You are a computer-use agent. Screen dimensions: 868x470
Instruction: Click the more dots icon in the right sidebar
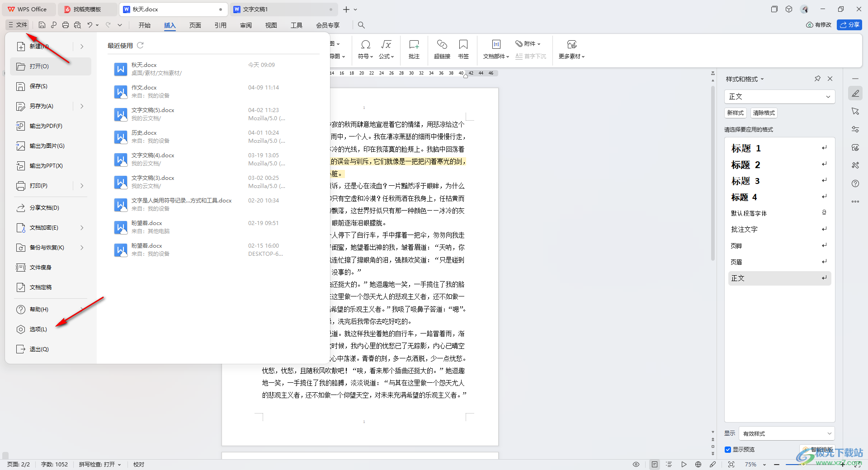pos(855,202)
